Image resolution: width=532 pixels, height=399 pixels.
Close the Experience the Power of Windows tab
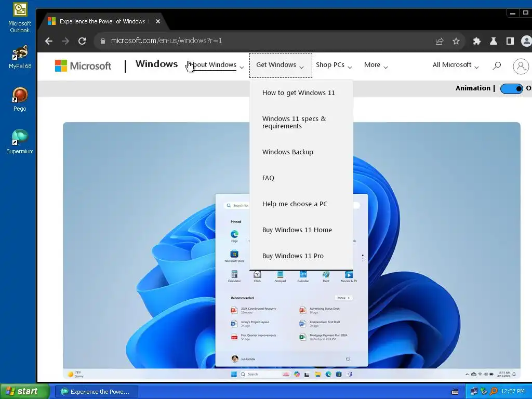pyautogui.click(x=158, y=21)
